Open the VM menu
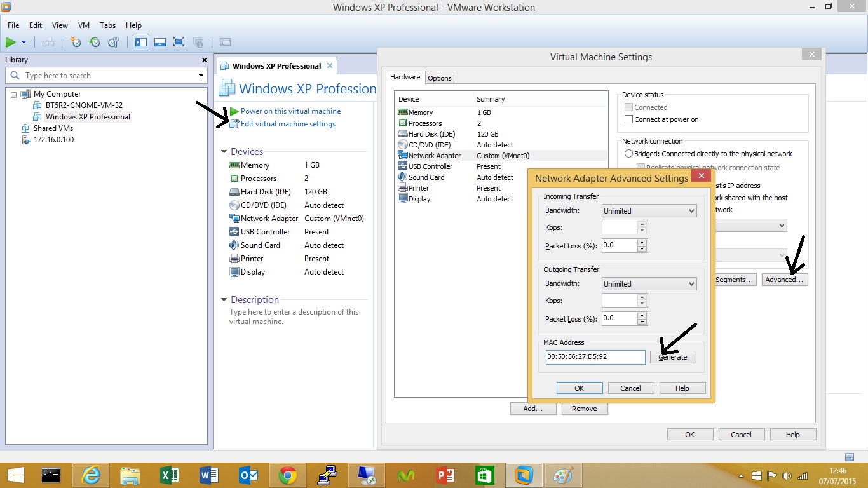 click(x=84, y=25)
